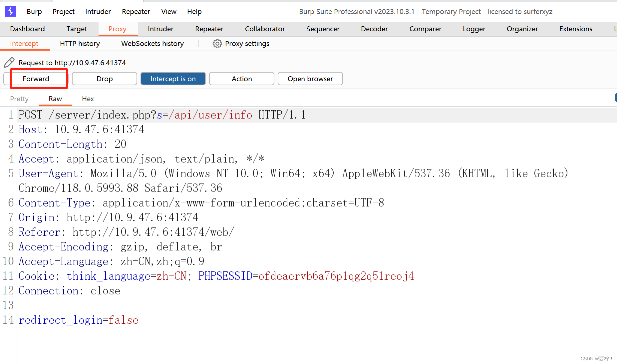Image resolution: width=617 pixels, height=364 pixels.
Task: Click the Proxy settings gear icon
Action: (x=217, y=44)
